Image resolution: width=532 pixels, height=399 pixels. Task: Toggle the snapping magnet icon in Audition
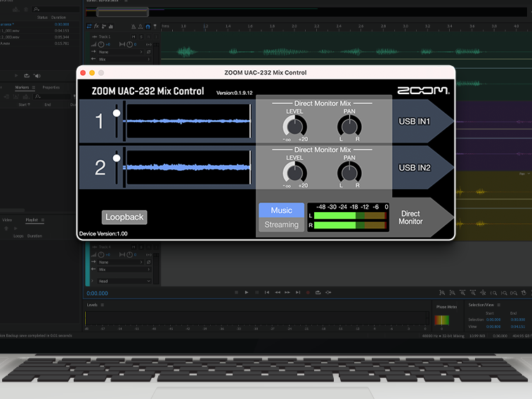pos(148,27)
